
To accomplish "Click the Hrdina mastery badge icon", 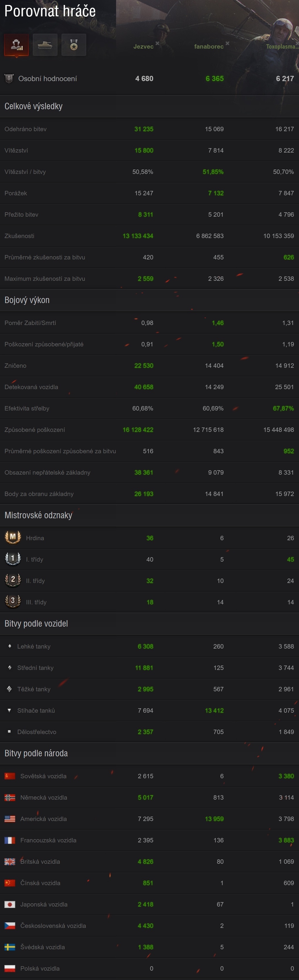I will tap(13, 537).
